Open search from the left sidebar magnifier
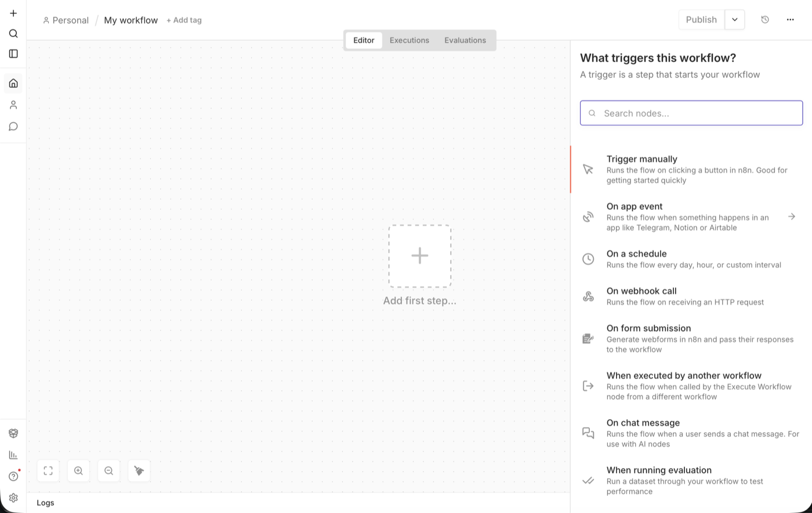 click(x=13, y=34)
